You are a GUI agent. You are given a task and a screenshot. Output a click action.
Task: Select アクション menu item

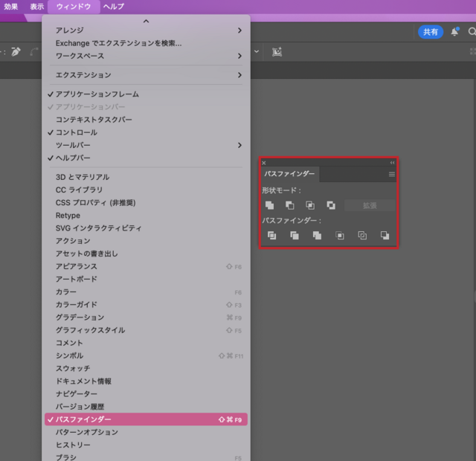click(x=146, y=241)
